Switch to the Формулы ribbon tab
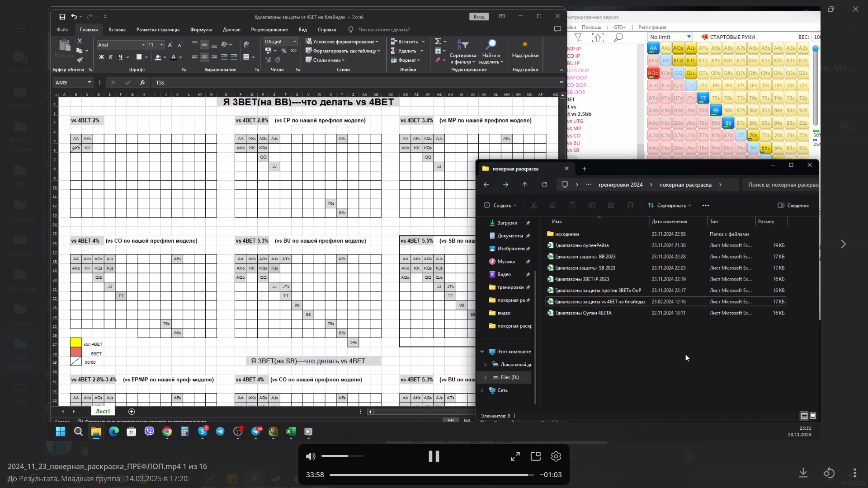The image size is (868, 488). [201, 29]
